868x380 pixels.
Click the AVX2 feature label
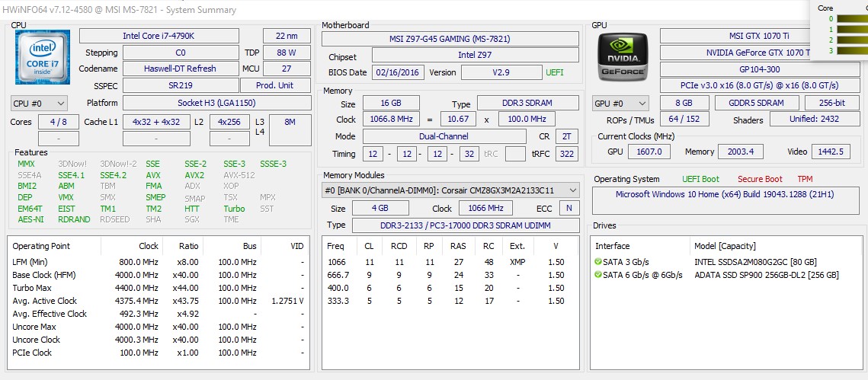194,175
